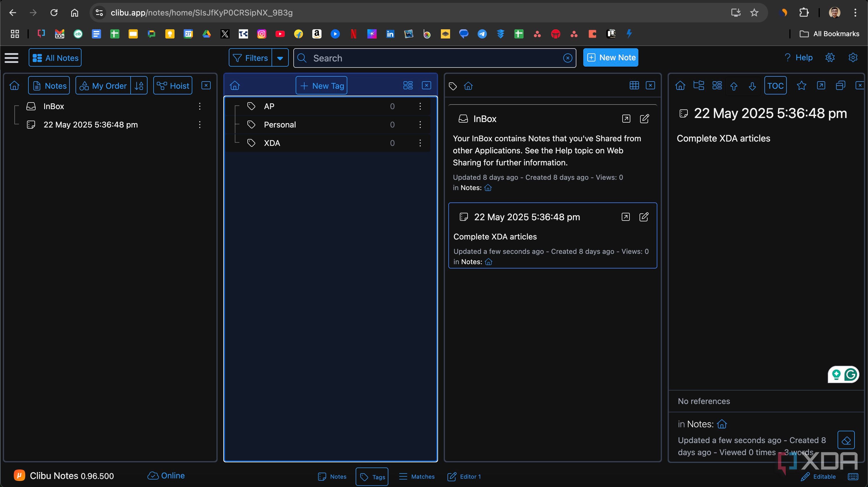Select the InBox tree item
Viewport: 868px width, 487px height.
(54, 106)
